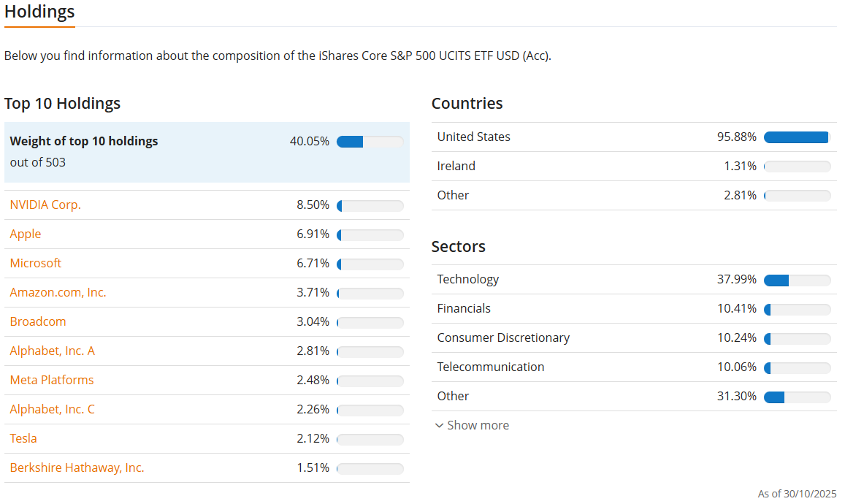Select the 3.71% Amazon weight

pos(313,292)
